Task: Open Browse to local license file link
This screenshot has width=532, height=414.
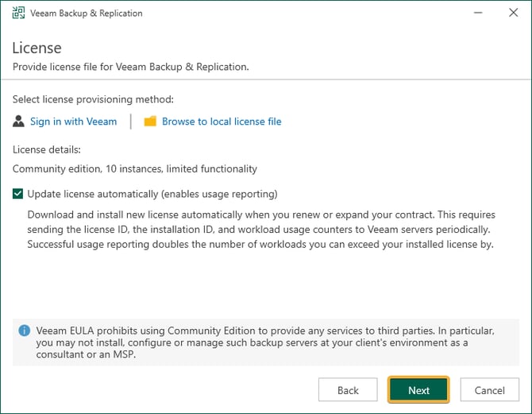Action: [222, 122]
